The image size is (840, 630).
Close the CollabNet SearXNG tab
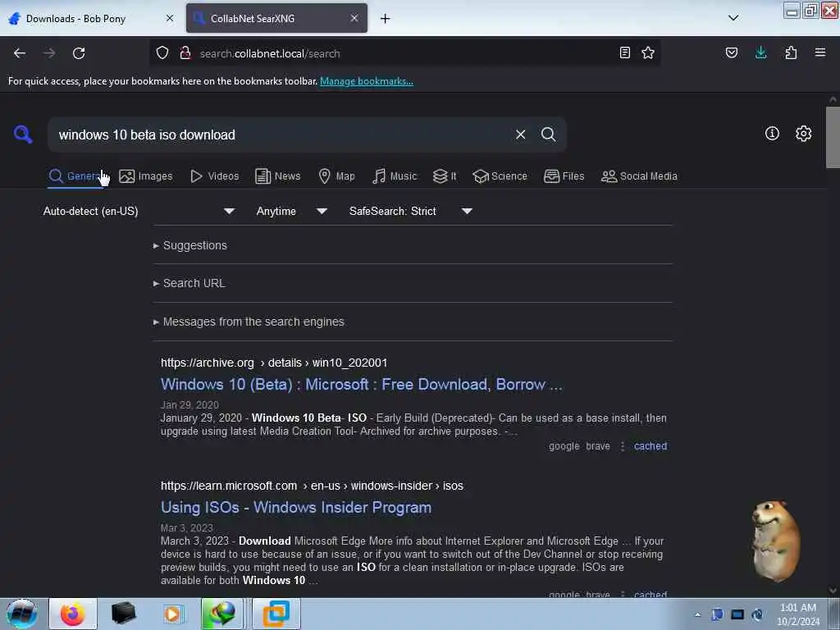pyautogui.click(x=354, y=18)
